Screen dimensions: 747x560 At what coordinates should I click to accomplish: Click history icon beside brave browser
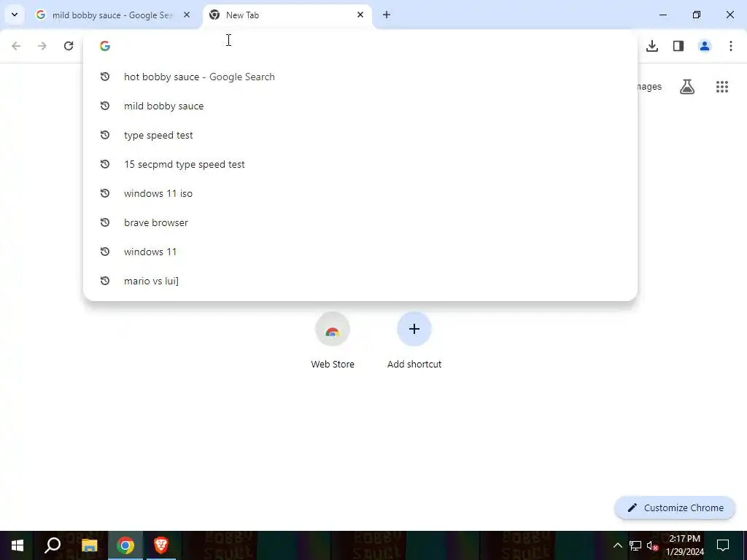point(105,222)
